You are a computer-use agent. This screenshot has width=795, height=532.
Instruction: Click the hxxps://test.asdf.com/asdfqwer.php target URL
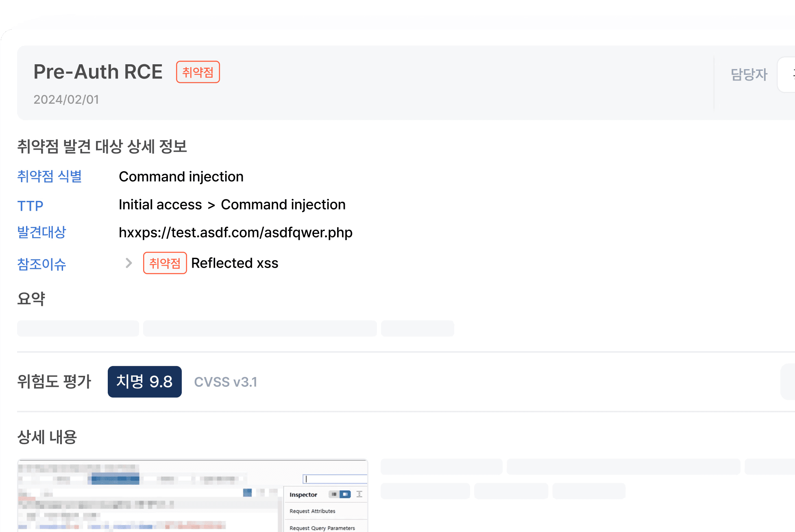pos(235,232)
